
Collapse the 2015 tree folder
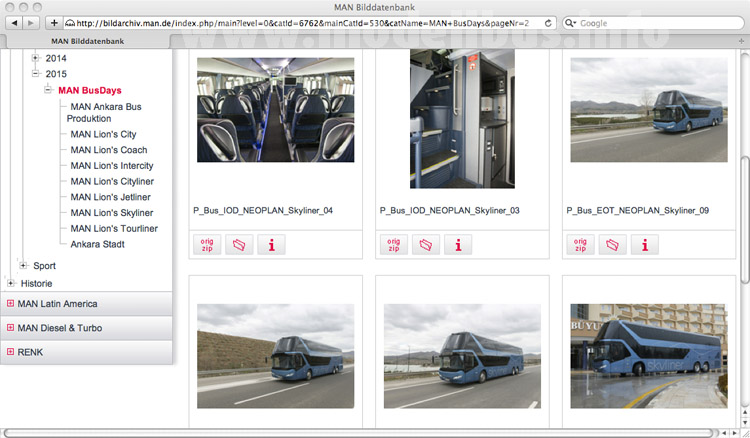click(x=35, y=74)
